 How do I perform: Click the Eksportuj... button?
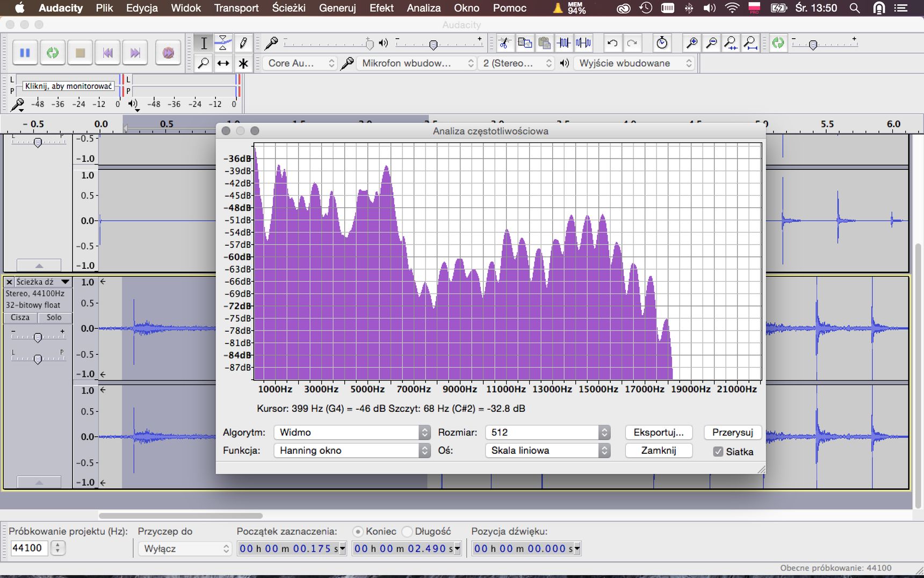click(x=659, y=432)
